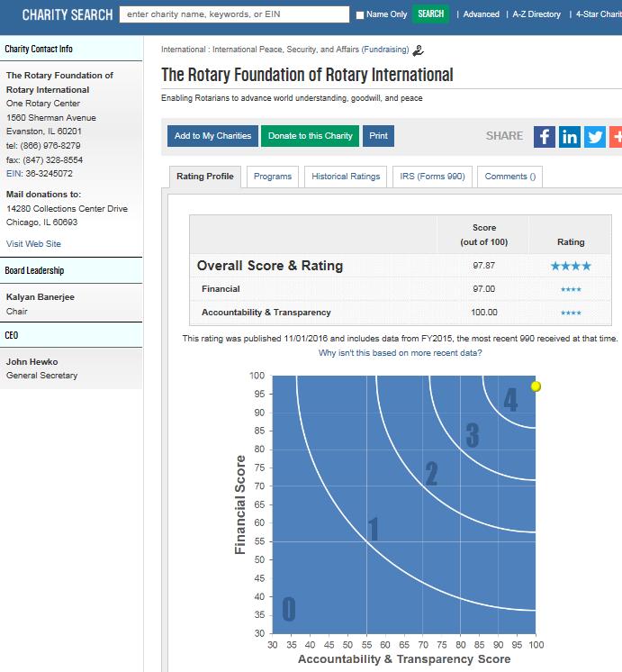Viewport: 622px width, 672px height.
Task: Open the 4-Star Charities link
Action: [x=599, y=14]
